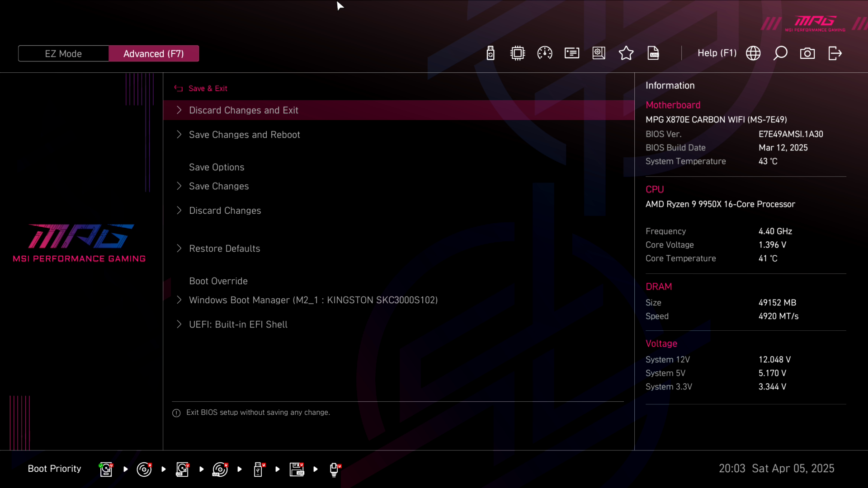Take screenshot with the camera icon
The height and width of the screenshot is (488, 868).
click(807, 53)
